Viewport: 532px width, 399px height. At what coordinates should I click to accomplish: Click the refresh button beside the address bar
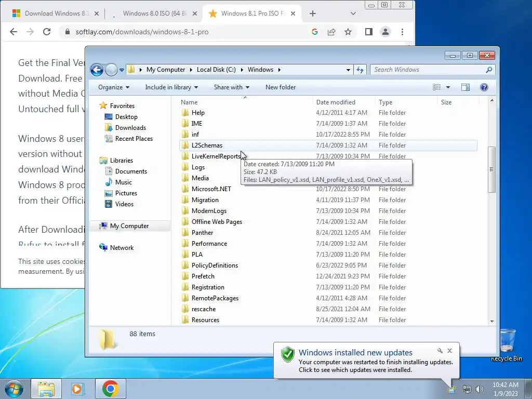(360, 70)
